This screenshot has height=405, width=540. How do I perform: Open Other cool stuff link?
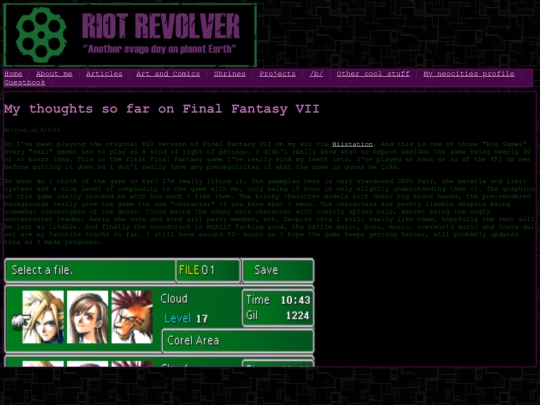click(373, 74)
